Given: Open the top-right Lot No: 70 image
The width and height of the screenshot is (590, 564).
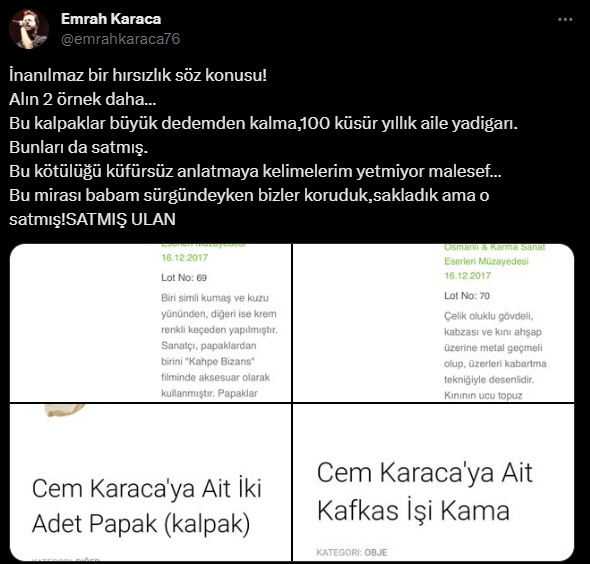Looking at the screenshot, I should pos(433,323).
